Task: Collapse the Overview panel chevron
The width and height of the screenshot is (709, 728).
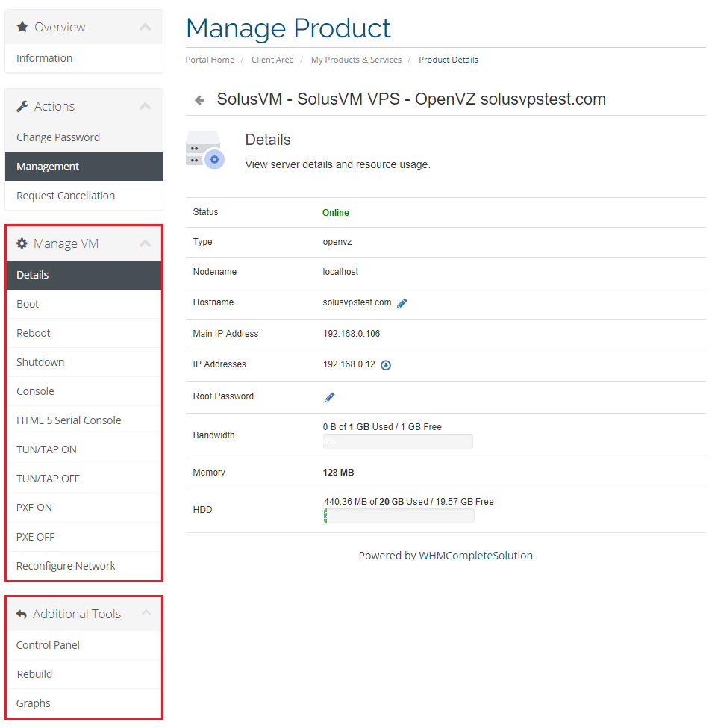Action: (x=146, y=27)
